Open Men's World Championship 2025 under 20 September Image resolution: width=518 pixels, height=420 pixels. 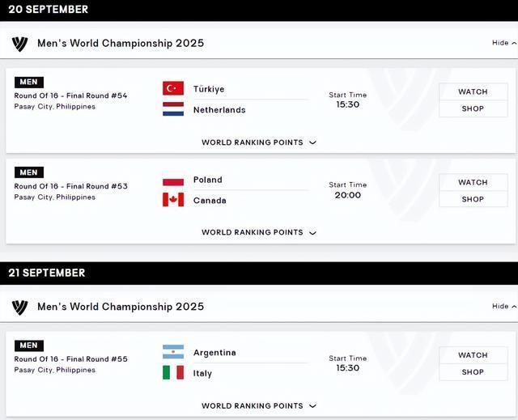pos(121,43)
